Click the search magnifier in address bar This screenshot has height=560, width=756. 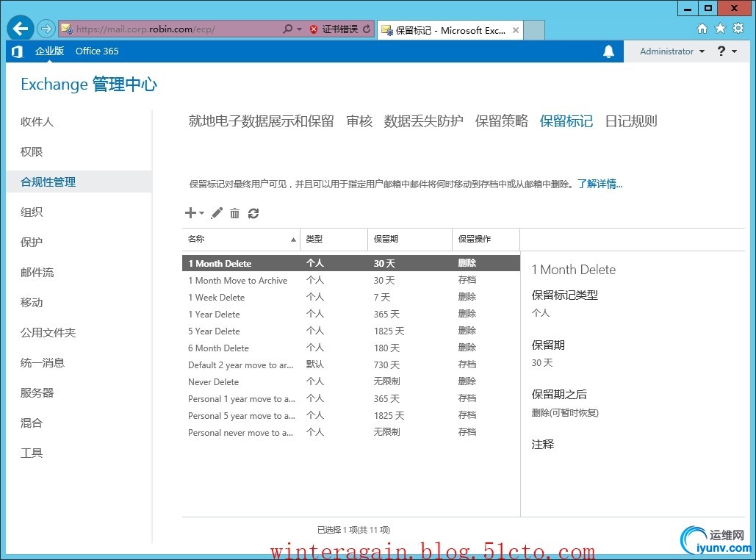coord(288,29)
